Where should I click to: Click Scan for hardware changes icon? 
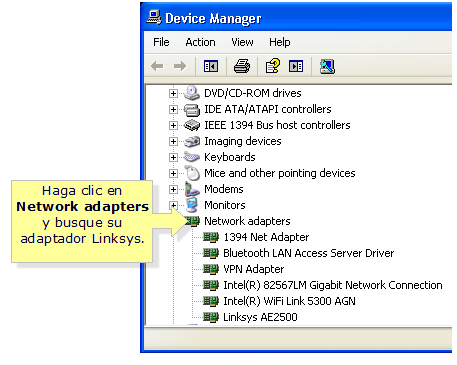point(327,66)
